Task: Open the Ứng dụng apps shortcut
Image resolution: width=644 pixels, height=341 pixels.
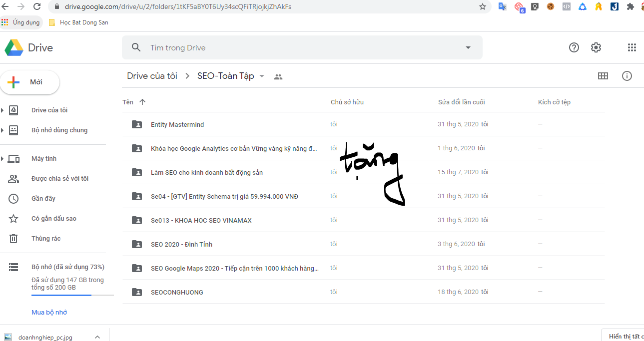Action: [20, 22]
